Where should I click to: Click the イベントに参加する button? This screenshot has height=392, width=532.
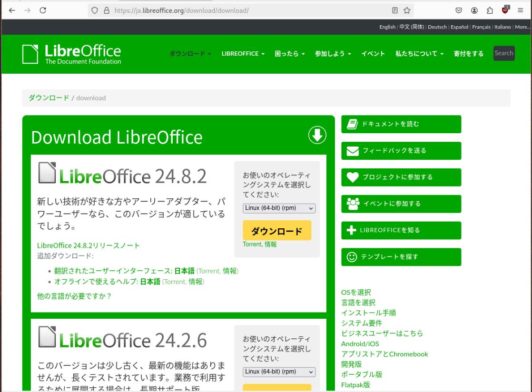click(401, 204)
